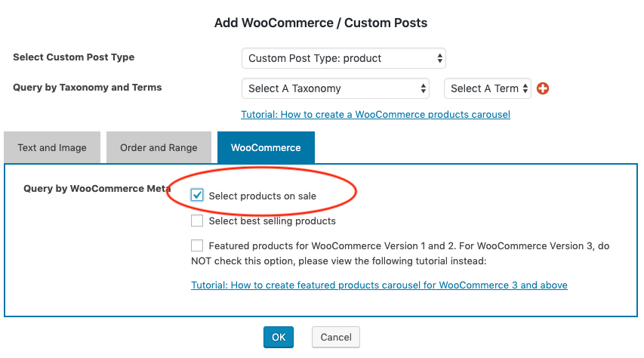Open the Custom Post Type: product dropdown
The image size is (644, 358).
click(344, 58)
